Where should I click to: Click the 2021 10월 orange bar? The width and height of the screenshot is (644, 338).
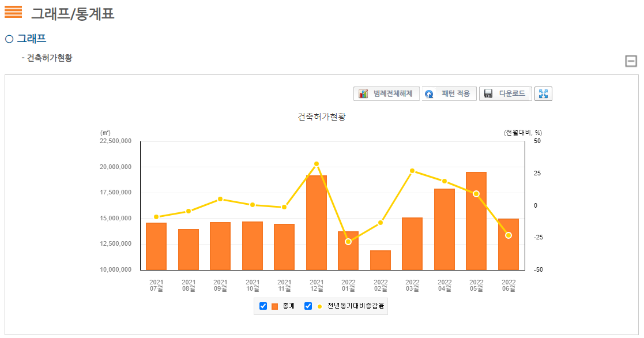[x=253, y=246]
